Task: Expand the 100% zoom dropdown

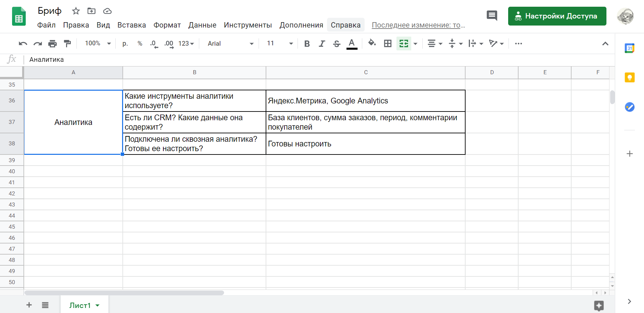Action: point(98,44)
